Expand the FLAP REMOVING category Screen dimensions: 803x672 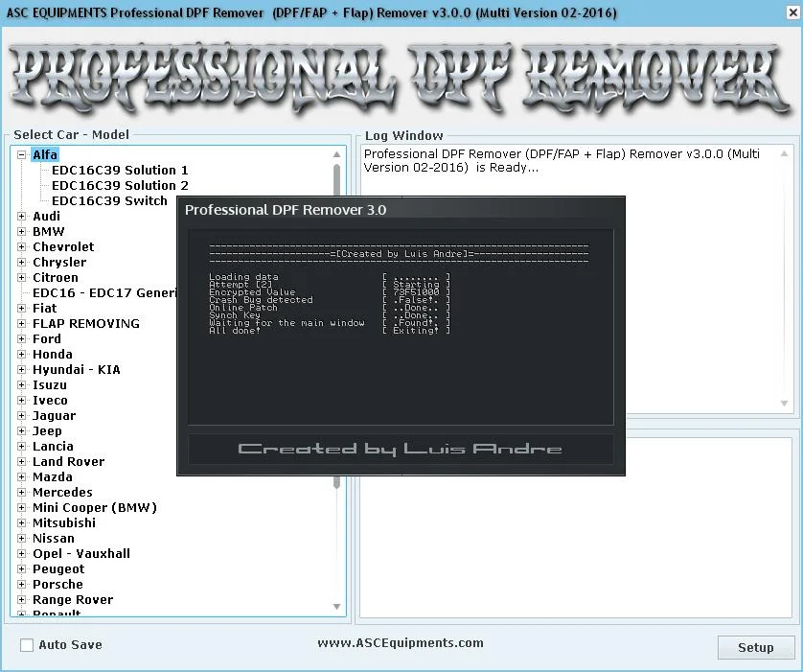22,323
